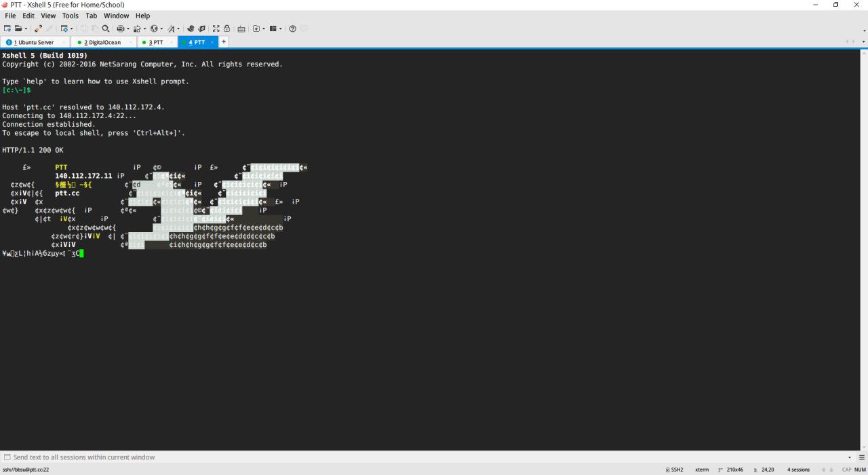Click the Lock screen padlock icon
Viewport: 868px width, 475px height.
(227, 28)
